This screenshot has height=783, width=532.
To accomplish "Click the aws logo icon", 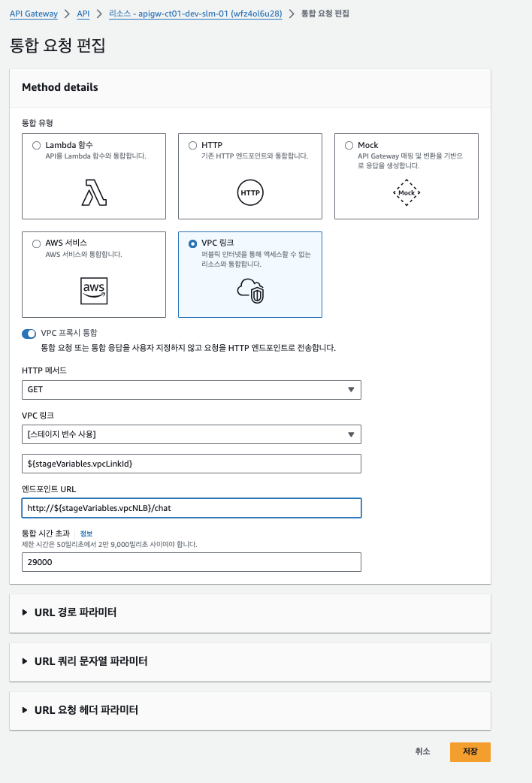I will point(94,291).
